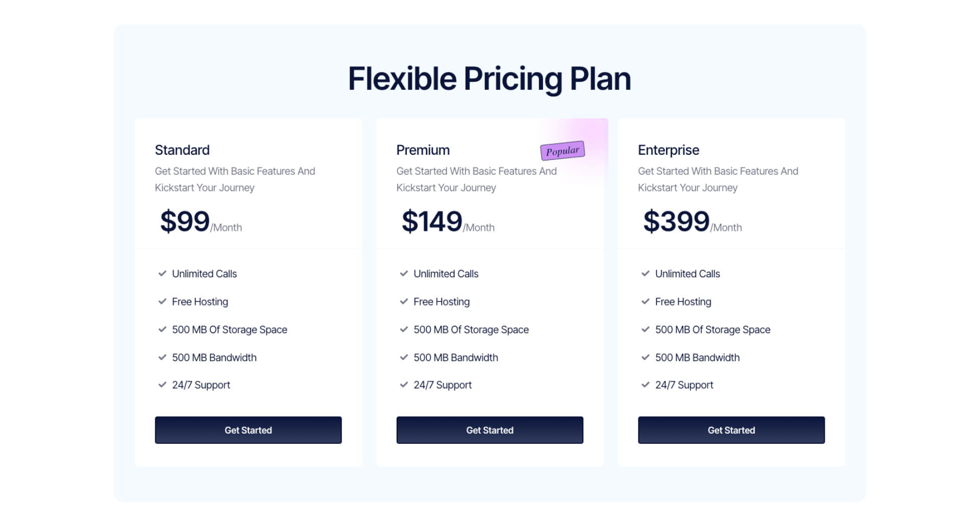
Task: Click checkmark beside Standard Free Hosting
Action: coord(162,302)
